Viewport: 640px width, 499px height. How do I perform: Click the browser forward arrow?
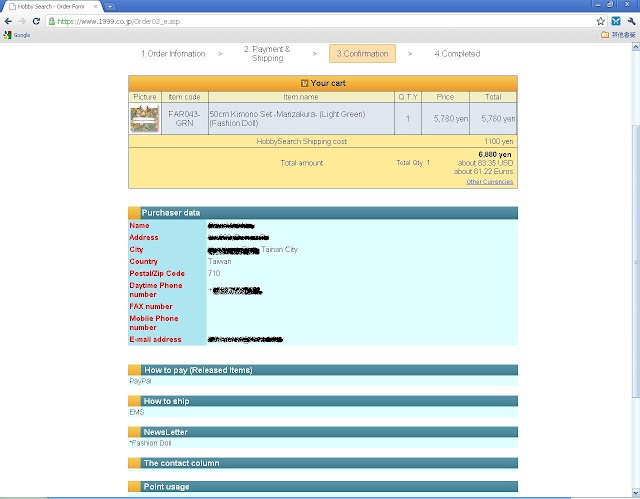pyautogui.click(x=22, y=21)
